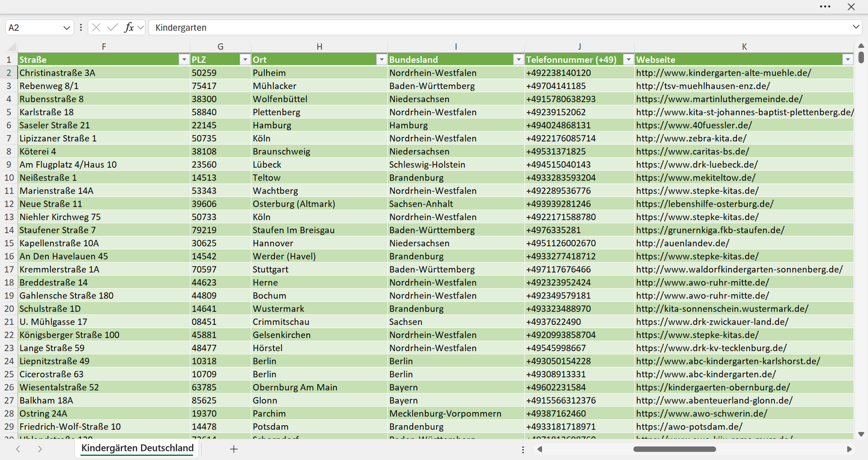Open the kindergarten-alte-muehle.de website link

tap(724, 73)
